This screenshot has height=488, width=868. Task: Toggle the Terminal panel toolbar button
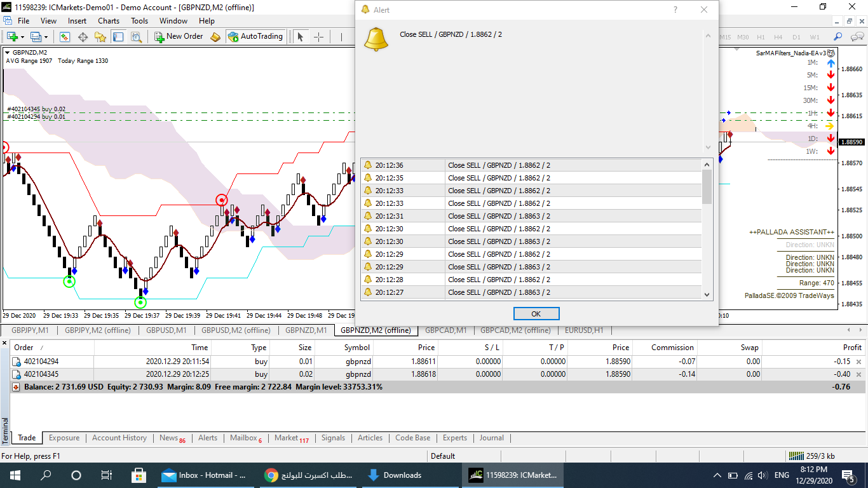118,37
